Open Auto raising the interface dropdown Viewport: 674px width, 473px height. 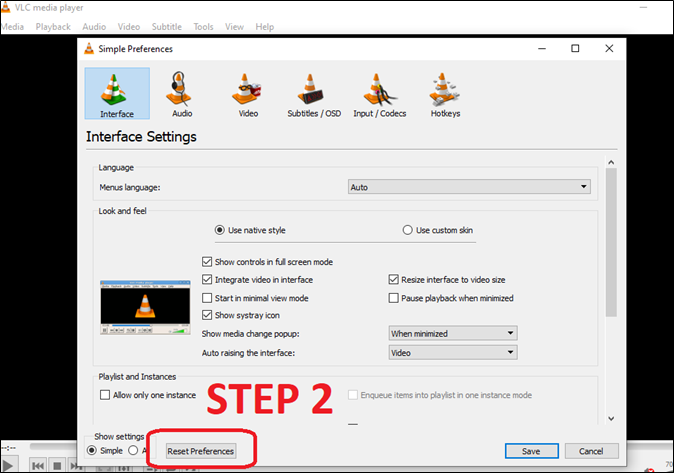tap(453, 353)
